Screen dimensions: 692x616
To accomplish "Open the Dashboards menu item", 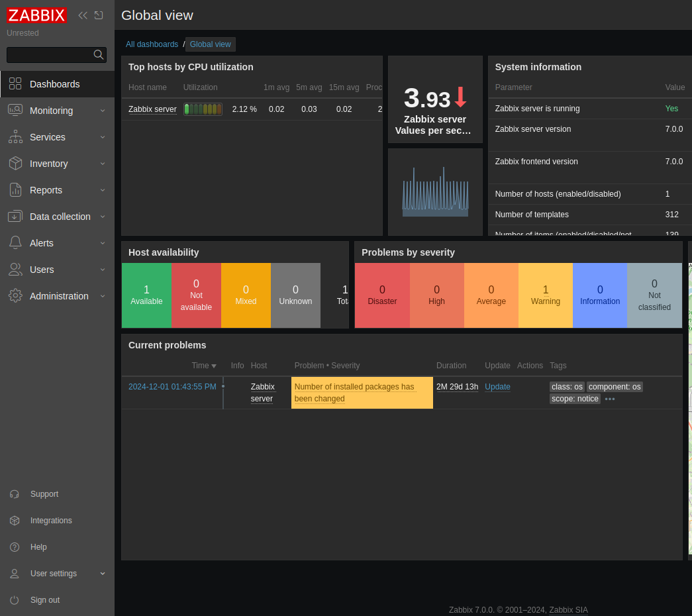I will pyautogui.click(x=54, y=84).
